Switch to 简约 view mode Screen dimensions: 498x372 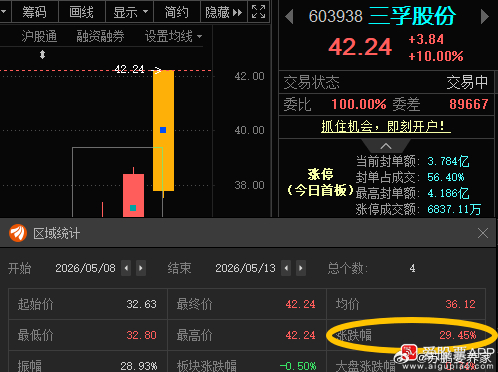click(177, 12)
